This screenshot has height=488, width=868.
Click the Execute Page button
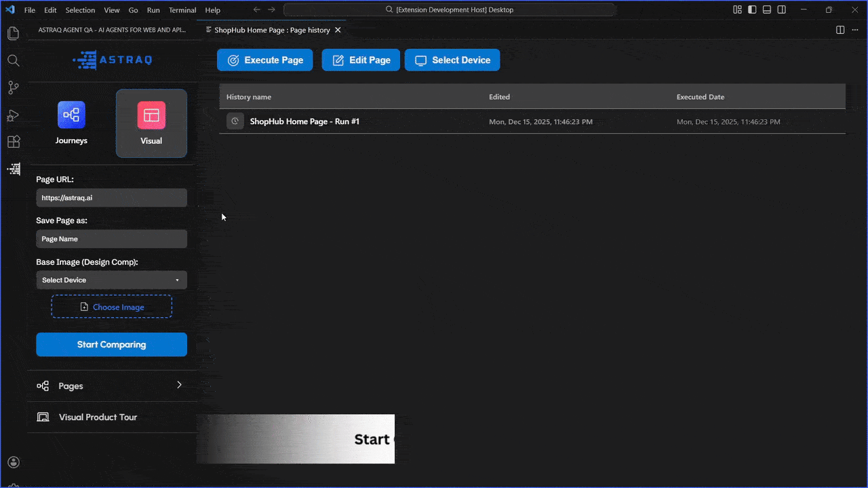(264, 60)
